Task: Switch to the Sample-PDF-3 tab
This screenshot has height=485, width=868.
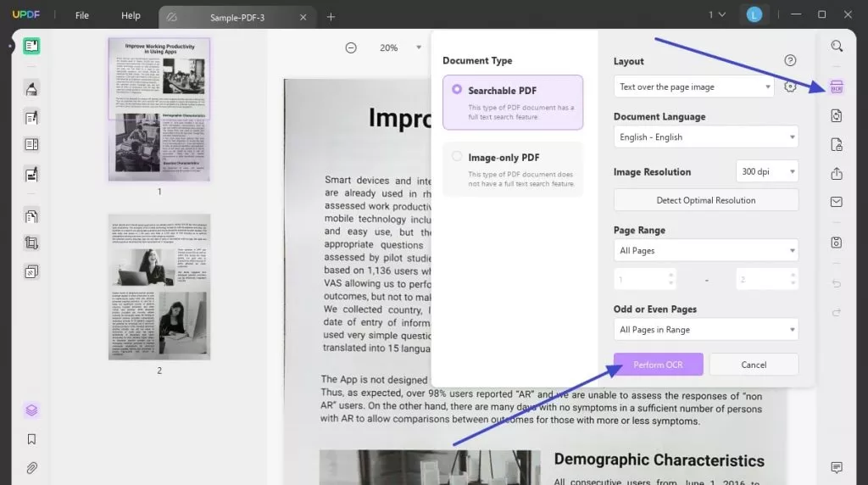Action: (237, 18)
